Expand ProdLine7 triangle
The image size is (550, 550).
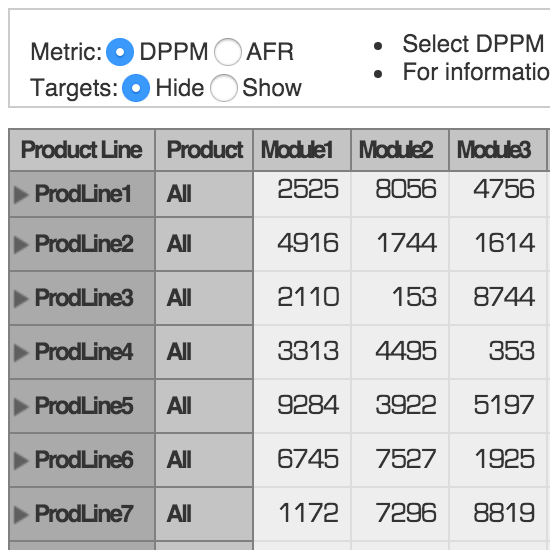pyautogui.click(x=21, y=515)
